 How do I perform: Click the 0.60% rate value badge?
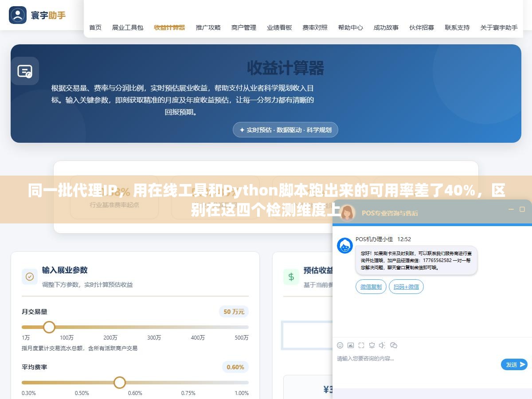235,367
